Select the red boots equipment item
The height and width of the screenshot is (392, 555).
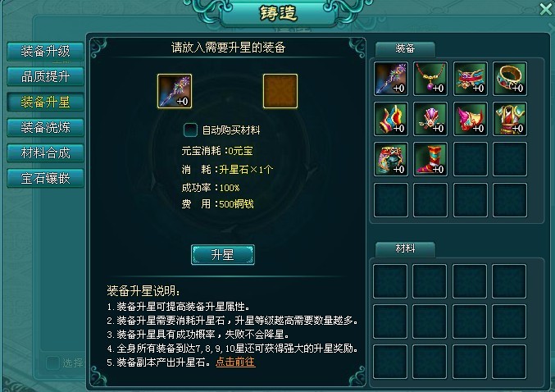(430, 159)
